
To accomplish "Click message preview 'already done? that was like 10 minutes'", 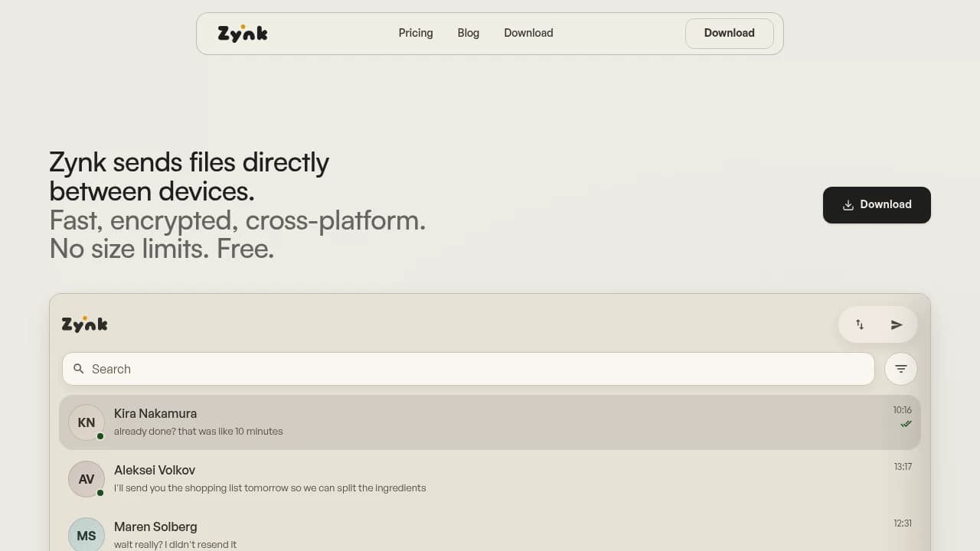I will (198, 432).
